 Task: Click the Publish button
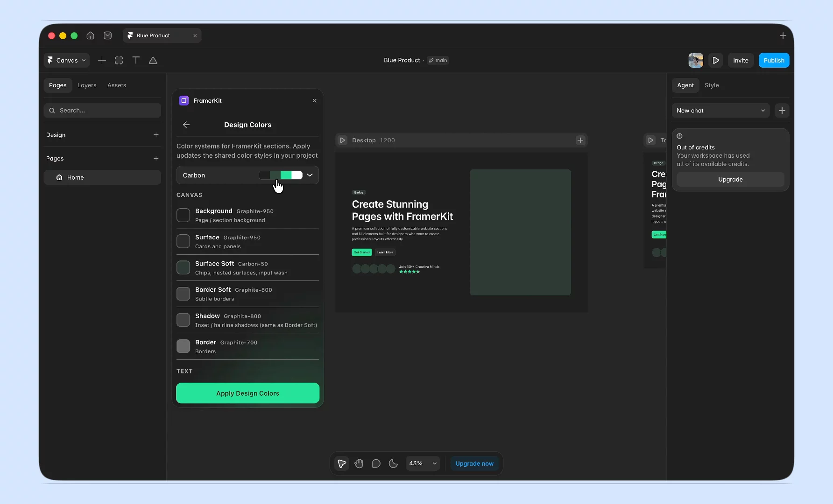pyautogui.click(x=774, y=60)
